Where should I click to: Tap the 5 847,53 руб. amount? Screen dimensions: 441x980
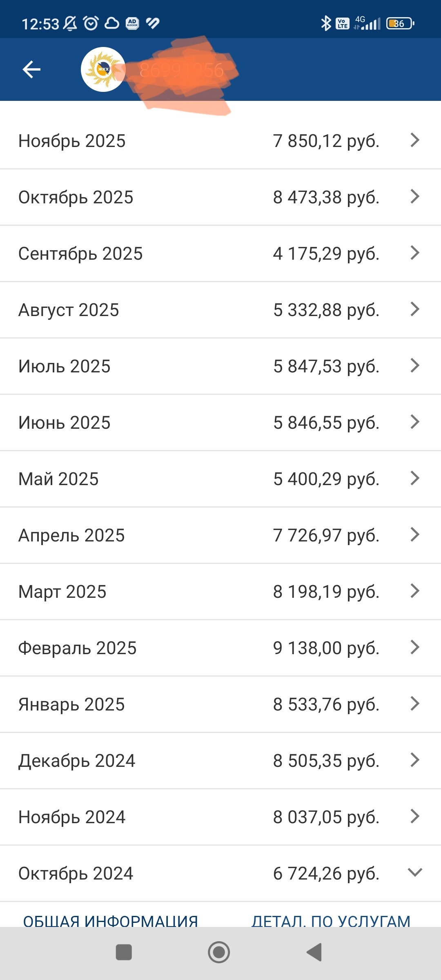click(x=326, y=366)
